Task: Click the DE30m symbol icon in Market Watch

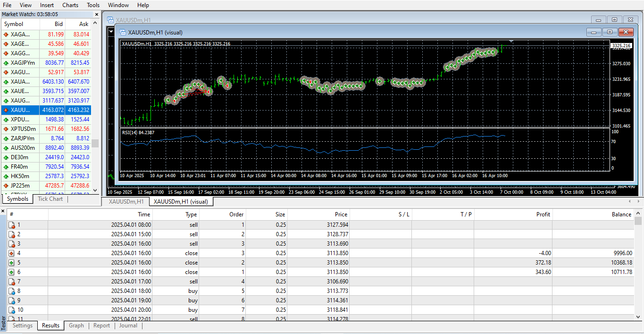Action: [7, 157]
